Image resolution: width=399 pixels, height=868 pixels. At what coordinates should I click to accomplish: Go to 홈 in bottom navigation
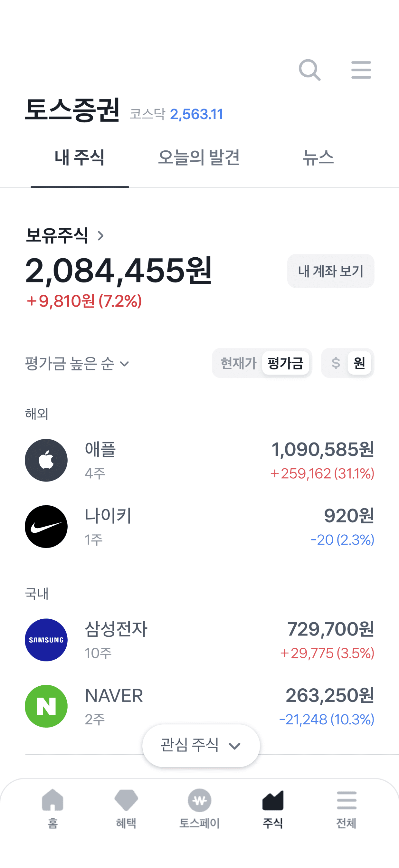(x=52, y=807)
